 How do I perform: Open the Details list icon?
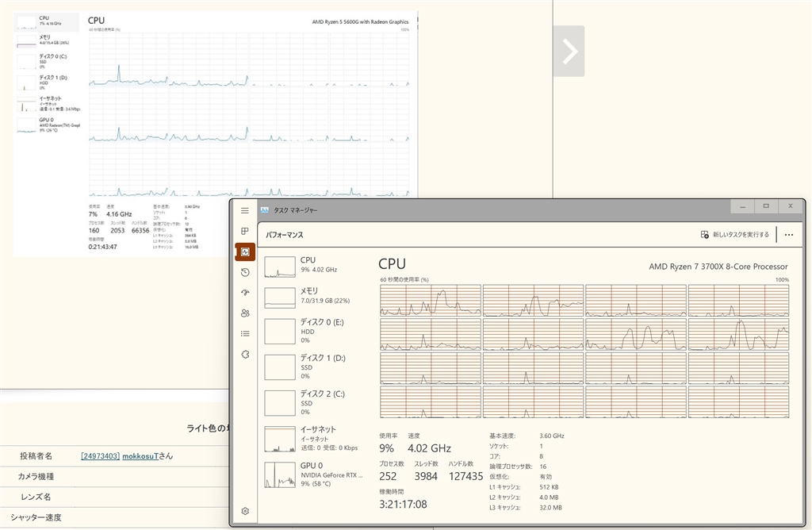click(245, 334)
